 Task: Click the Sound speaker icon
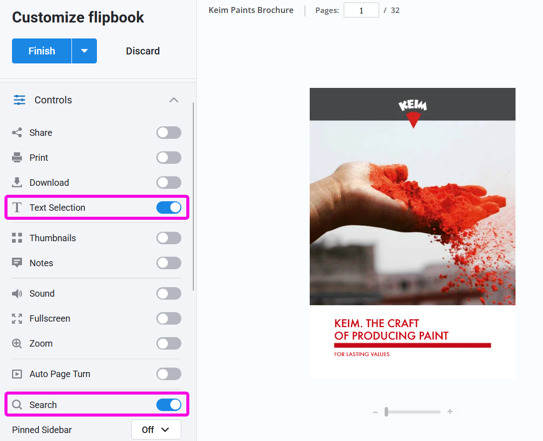pyautogui.click(x=17, y=293)
